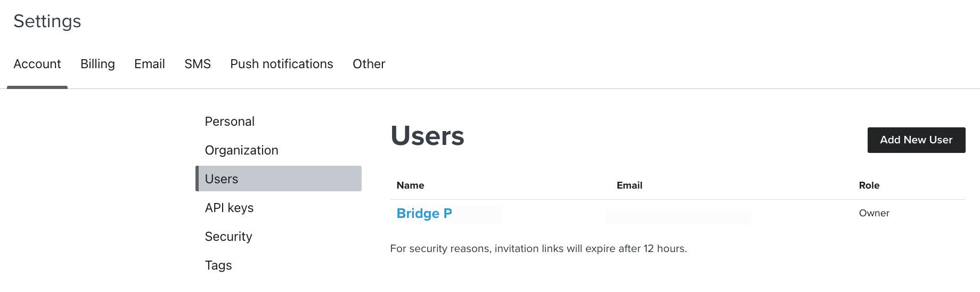Viewport: 980px width, 292px height.
Task: Click the Owner role cell
Action: click(x=874, y=213)
